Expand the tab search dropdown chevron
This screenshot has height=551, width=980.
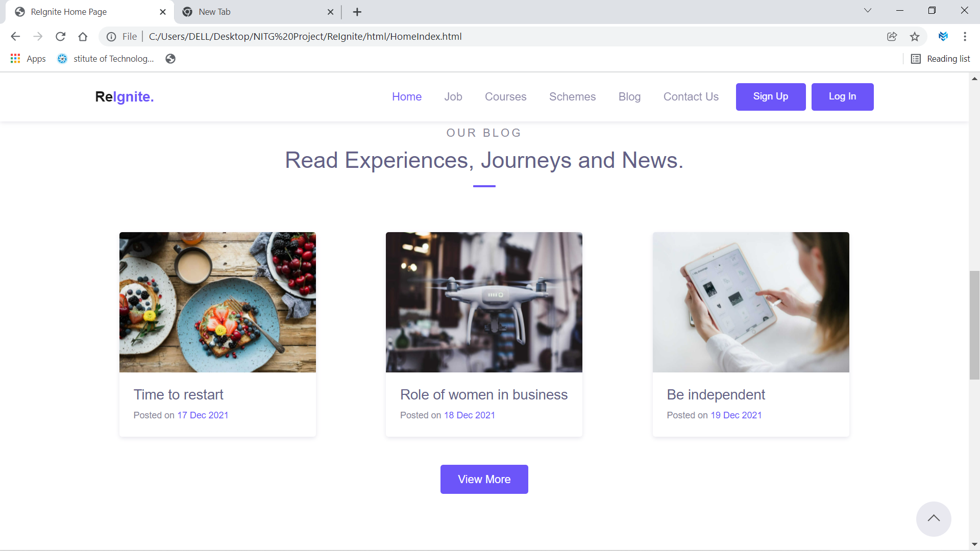[x=867, y=11]
